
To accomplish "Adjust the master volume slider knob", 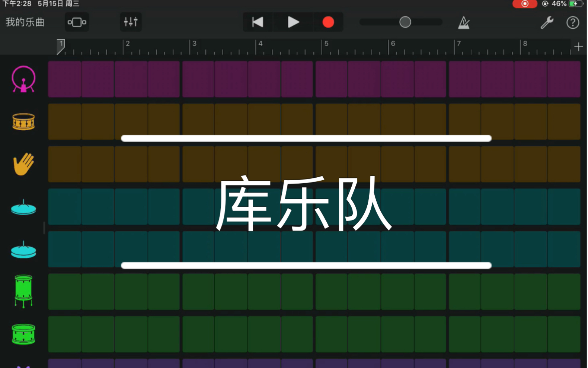I will [405, 22].
